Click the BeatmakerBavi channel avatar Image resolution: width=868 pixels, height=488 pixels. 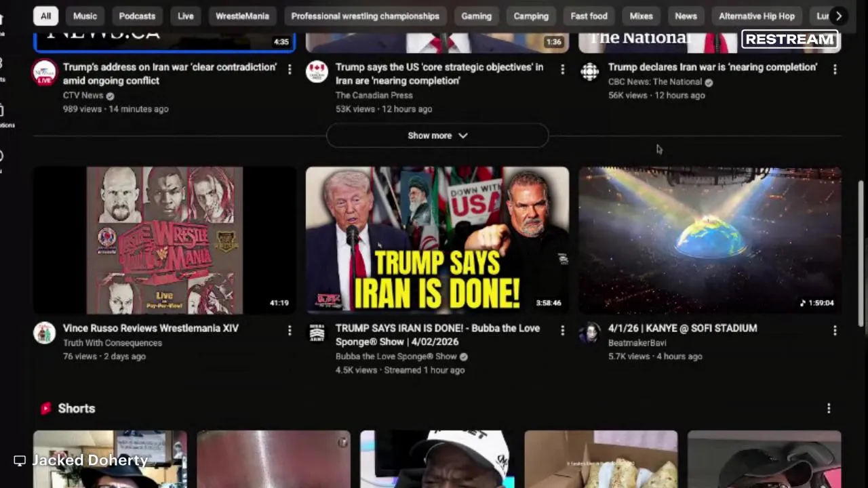tap(590, 333)
